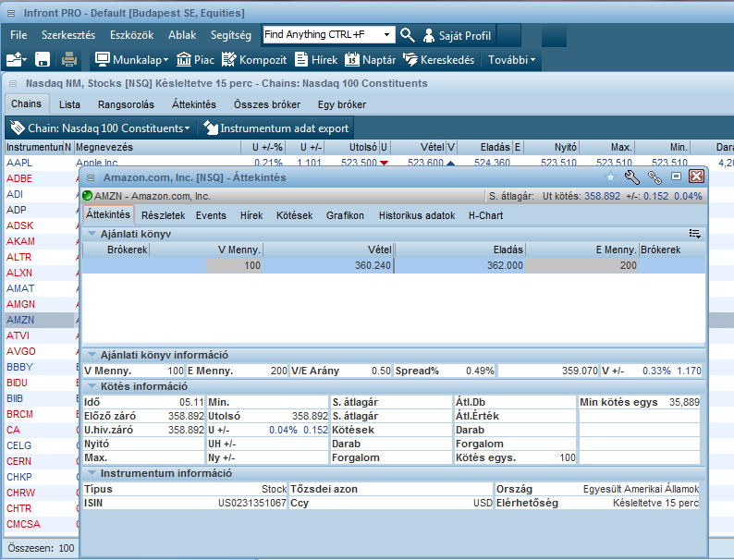Switch to Összes bróker tab
This screenshot has width=734, height=560.
[267, 104]
